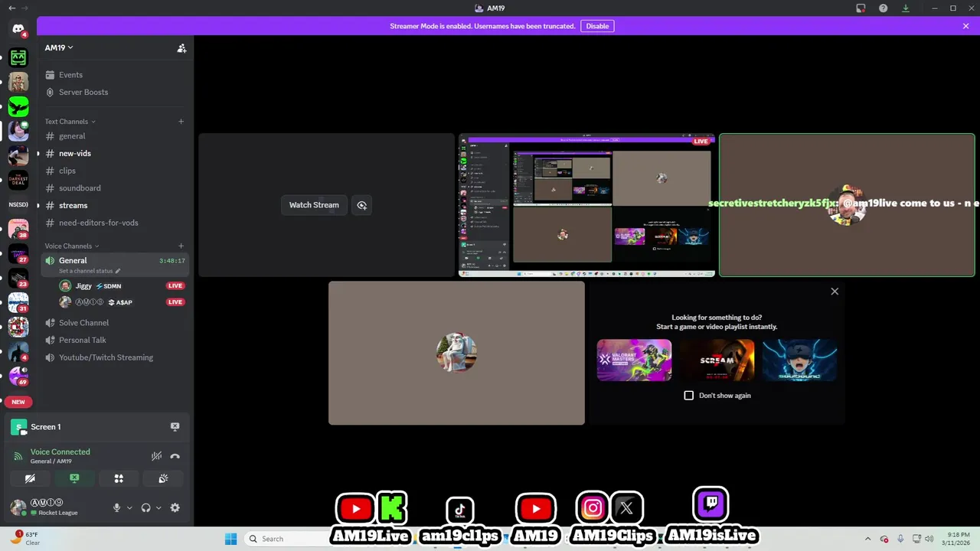Open the #new-vids text channel

pos(115,153)
